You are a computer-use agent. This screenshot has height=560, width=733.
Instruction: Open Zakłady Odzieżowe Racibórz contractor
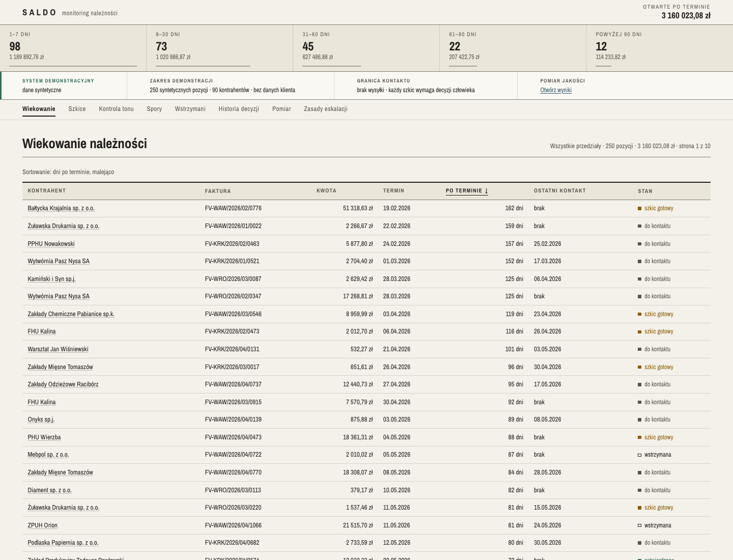tap(63, 384)
